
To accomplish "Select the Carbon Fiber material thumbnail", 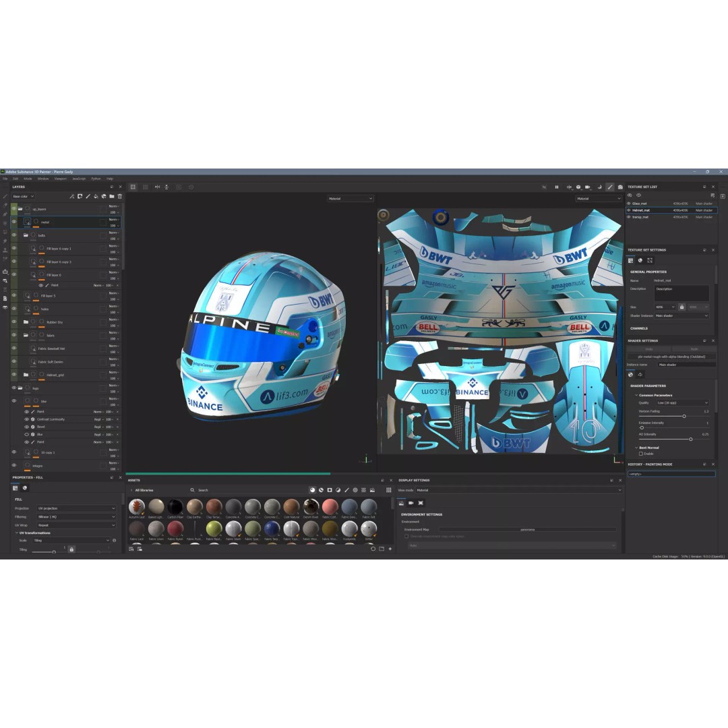I will [x=175, y=506].
